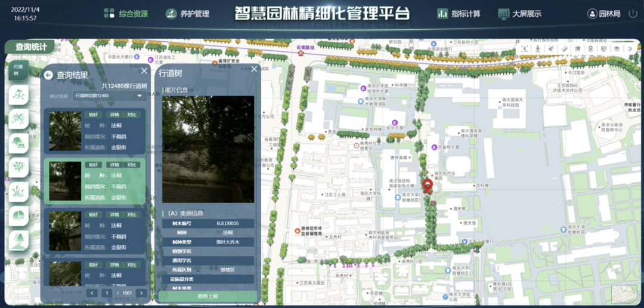Switch to the 养护管理 module

point(187,14)
